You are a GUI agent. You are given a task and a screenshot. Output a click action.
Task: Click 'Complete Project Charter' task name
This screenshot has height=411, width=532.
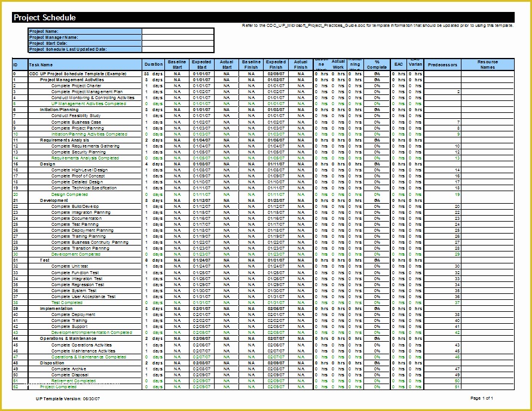77,86
